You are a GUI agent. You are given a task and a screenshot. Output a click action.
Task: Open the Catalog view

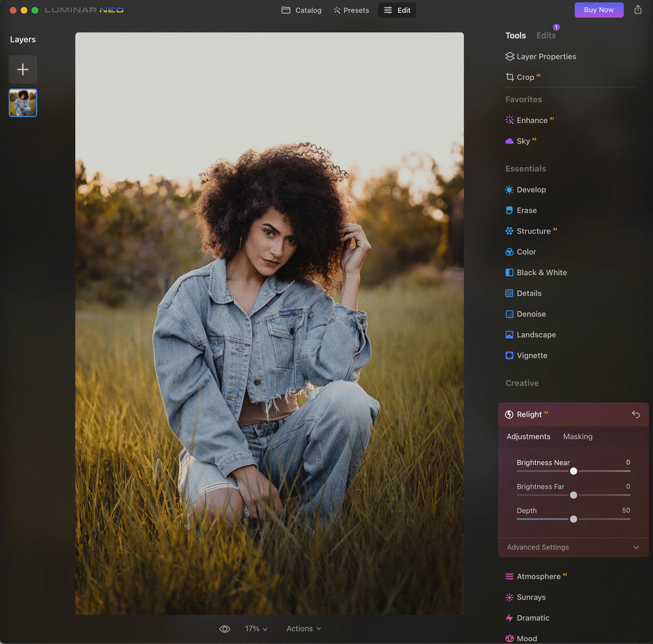click(302, 10)
